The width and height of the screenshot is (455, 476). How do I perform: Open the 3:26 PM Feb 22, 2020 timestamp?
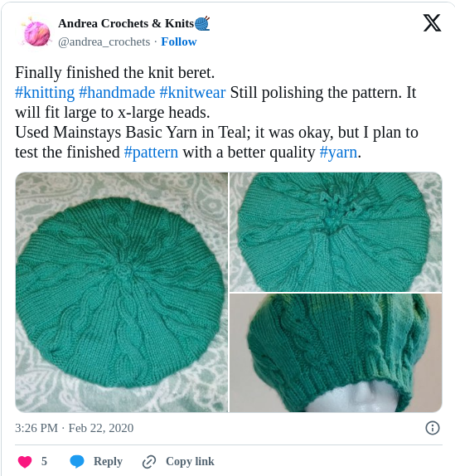pos(75,428)
